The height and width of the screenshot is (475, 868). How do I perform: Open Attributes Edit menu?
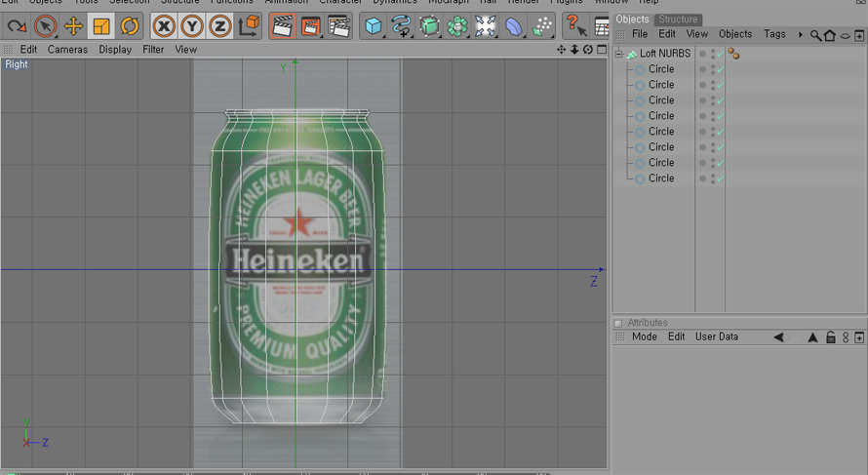coord(676,336)
